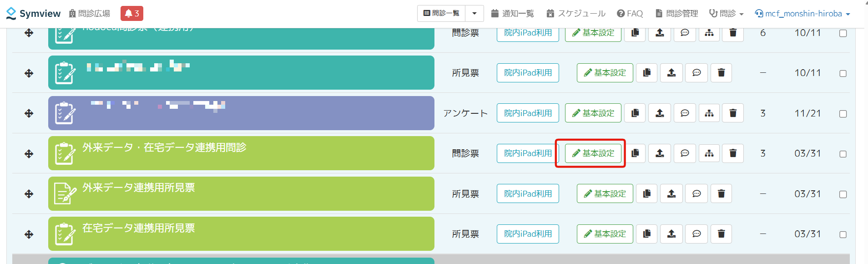This screenshot has width=868, height=264.
Task: Open FAQ in the navbar
Action: coord(630,14)
